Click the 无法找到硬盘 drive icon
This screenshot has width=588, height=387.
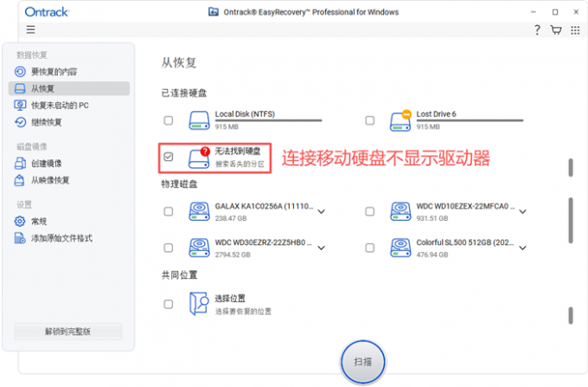(199, 158)
